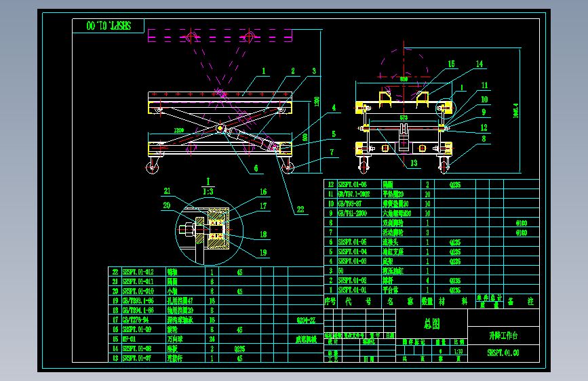Screen dimensions: 588x381
Task: Click the 1200 dimension on scissor view
Action: (179, 130)
